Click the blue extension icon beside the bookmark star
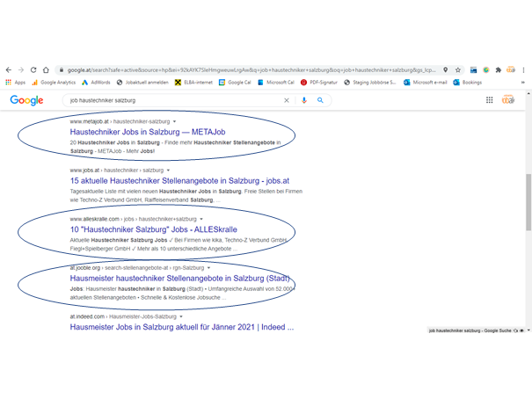 tap(473, 69)
